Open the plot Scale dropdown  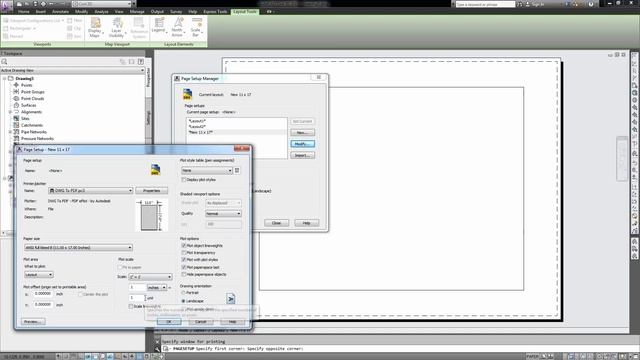pos(151,277)
